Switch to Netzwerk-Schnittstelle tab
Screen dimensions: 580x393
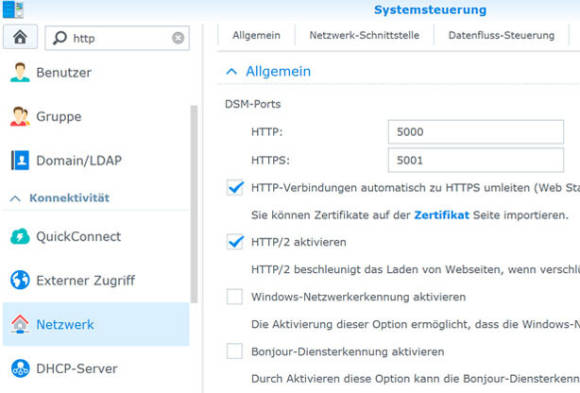coord(364,36)
